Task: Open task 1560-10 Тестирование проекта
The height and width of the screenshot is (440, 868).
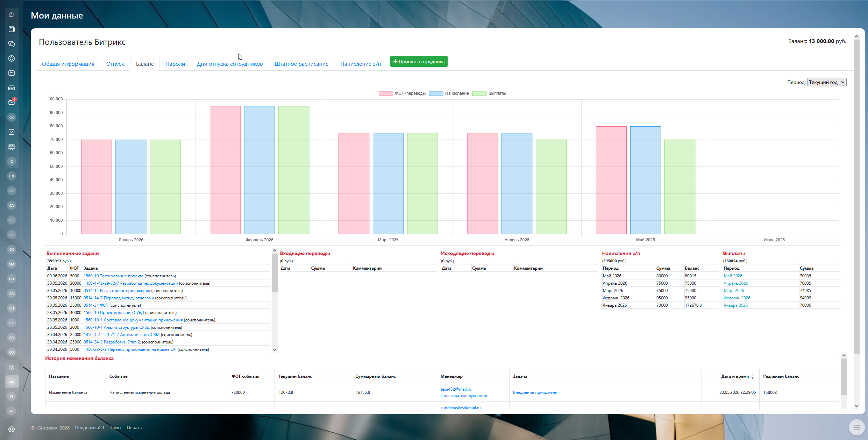Action: [x=113, y=276]
